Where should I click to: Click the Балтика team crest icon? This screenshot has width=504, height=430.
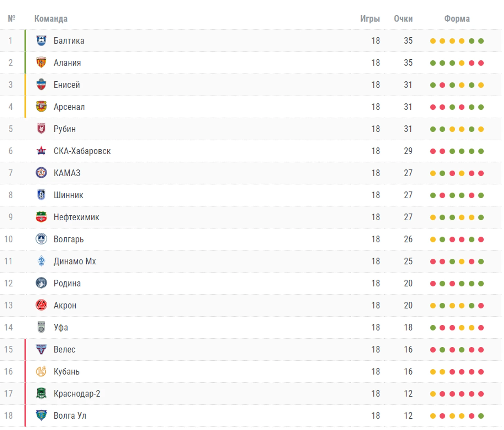pyautogui.click(x=41, y=40)
